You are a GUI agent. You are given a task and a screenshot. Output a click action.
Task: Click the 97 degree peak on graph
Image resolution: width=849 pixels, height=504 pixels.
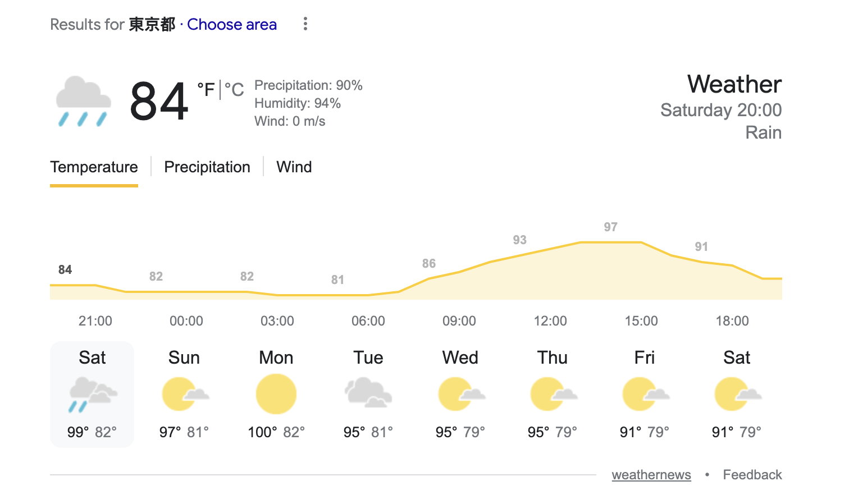[x=611, y=227]
